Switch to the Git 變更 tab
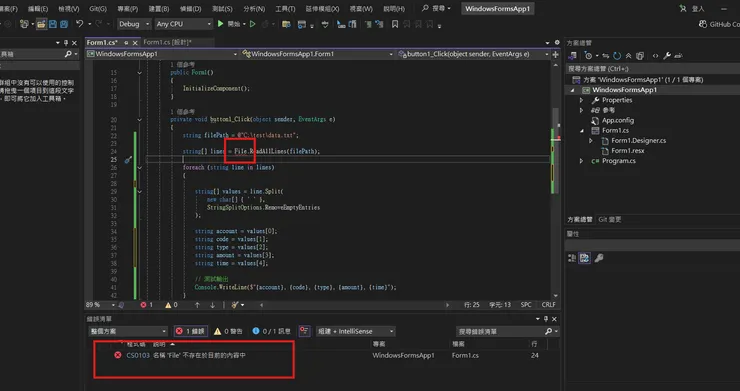Viewport: 740px width, 391px height. pos(610,219)
